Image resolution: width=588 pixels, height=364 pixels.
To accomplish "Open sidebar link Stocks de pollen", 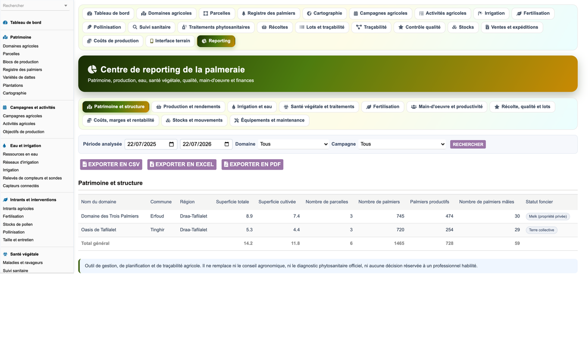I will (18, 224).
